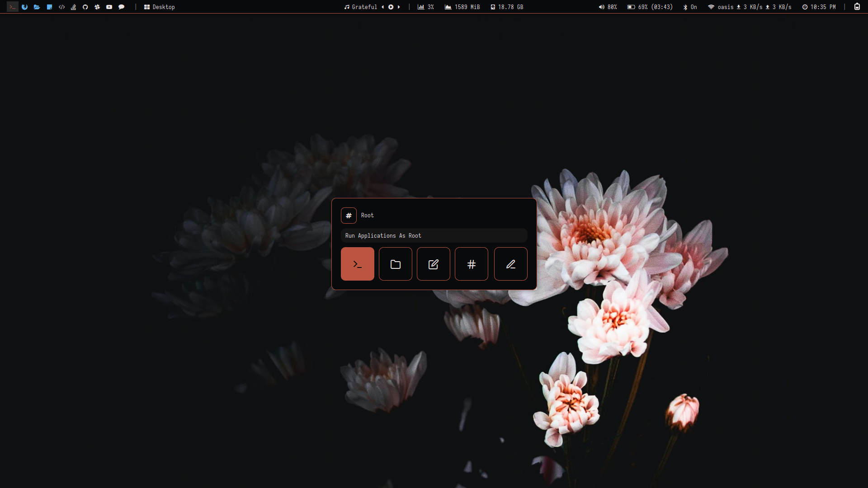The width and height of the screenshot is (868, 488).
Task: Open the power menu icon at far right
Action: click(x=857, y=7)
